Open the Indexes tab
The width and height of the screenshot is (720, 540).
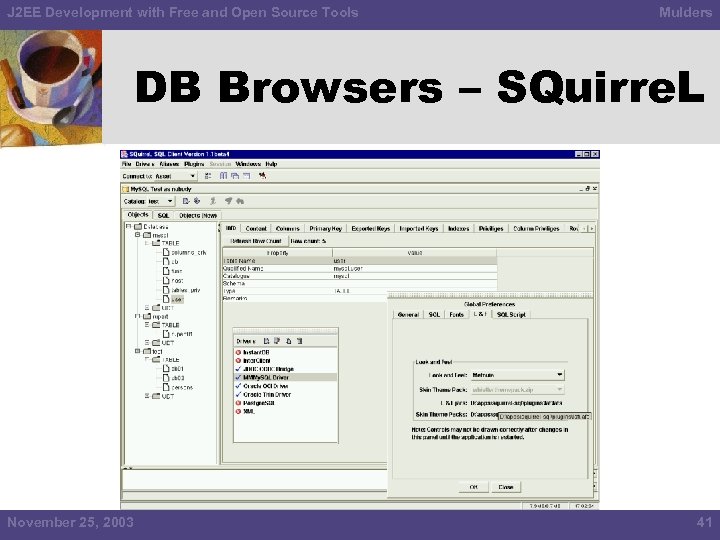point(459,228)
